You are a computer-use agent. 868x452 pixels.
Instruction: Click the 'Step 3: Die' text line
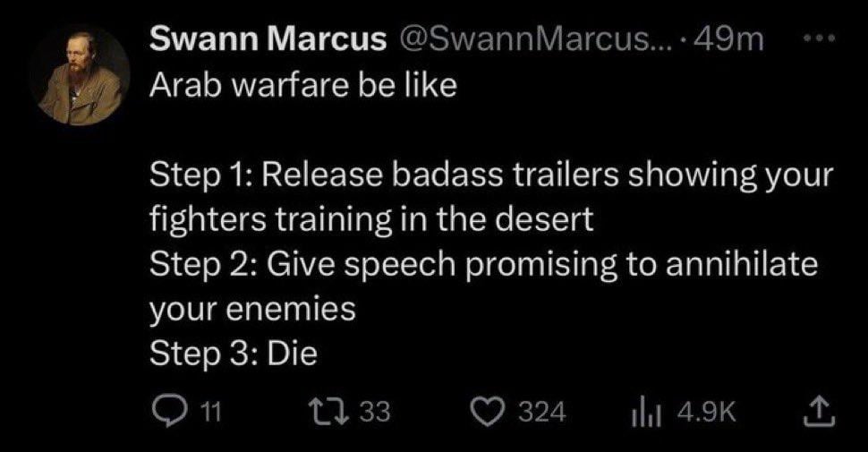coord(233,354)
